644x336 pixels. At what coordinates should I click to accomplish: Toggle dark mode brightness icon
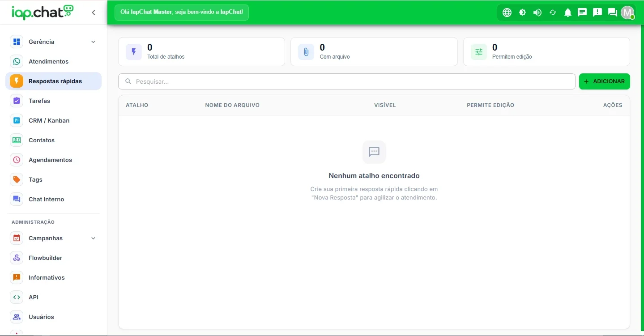(522, 13)
